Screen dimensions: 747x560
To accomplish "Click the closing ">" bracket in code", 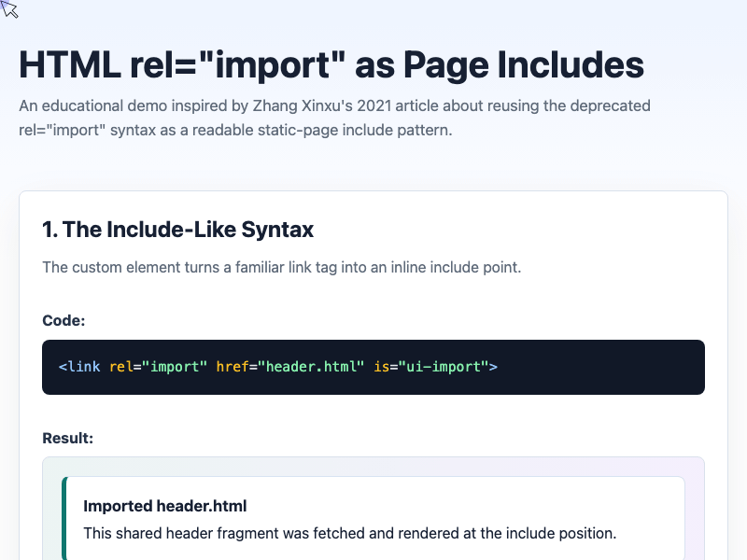I will 494,367.
